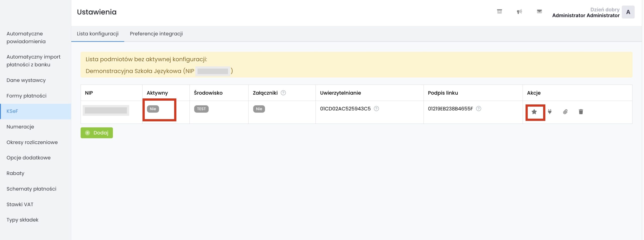Open the archive box icon in header

click(x=500, y=12)
